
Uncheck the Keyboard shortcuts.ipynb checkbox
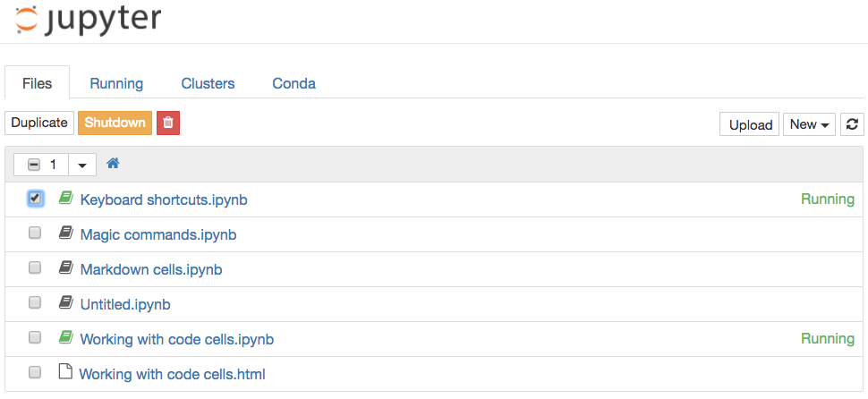pyautogui.click(x=35, y=199)
